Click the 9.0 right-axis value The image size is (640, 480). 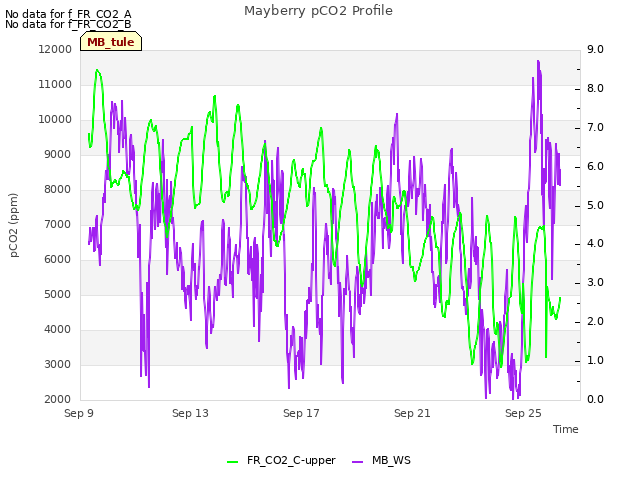click(x=596, y=49)
